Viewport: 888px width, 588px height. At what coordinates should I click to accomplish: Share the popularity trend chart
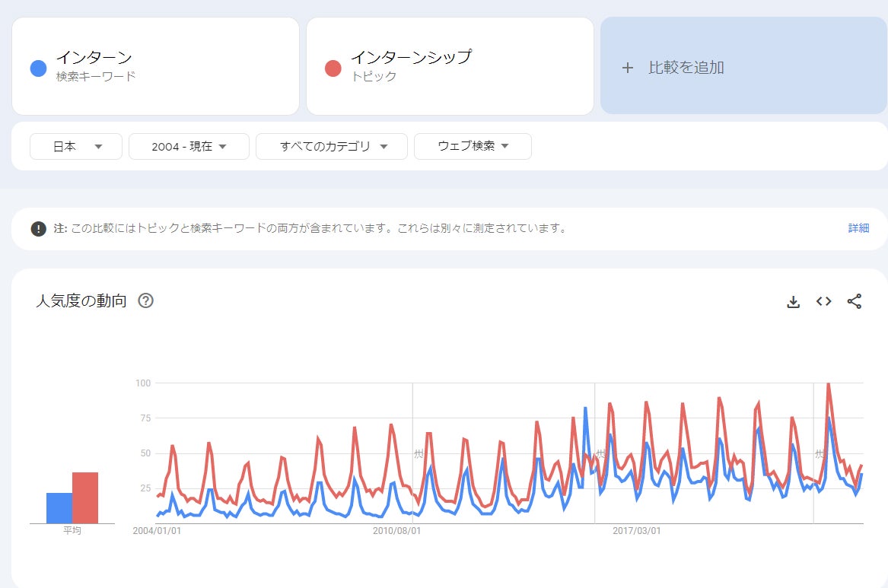click(855, 301)
